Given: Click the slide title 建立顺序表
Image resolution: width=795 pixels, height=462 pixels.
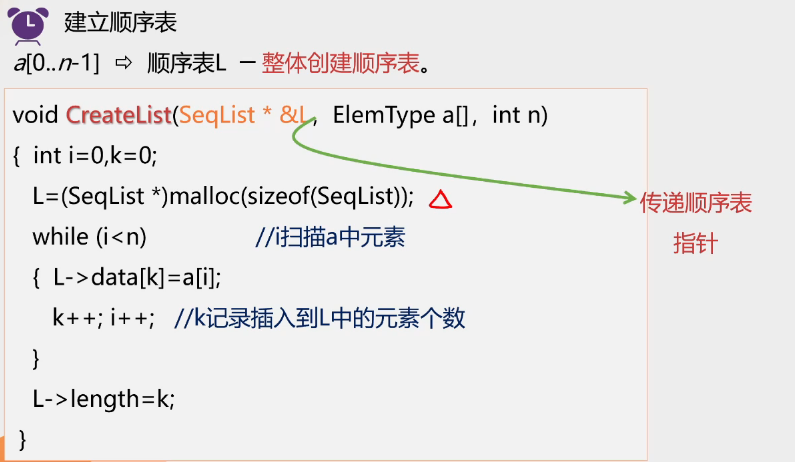Looking at the screenshot, I should 120,22.
